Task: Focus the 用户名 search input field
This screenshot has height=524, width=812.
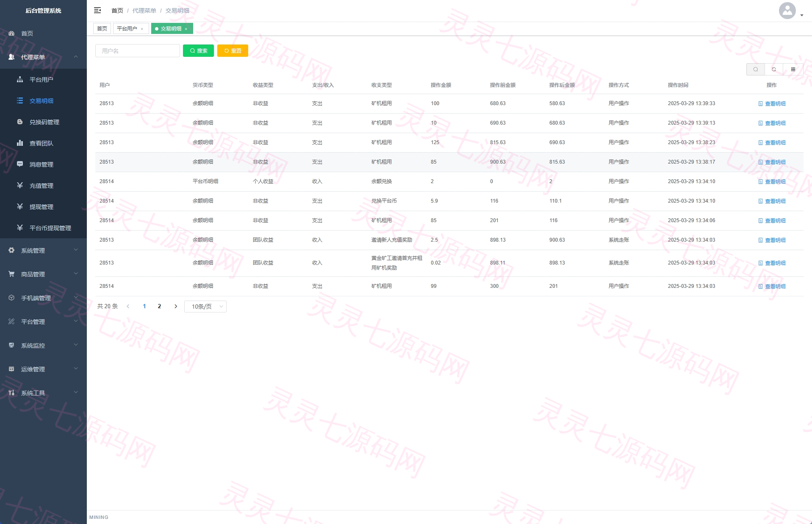Action: pyautogui.click(x=138, y=50)
